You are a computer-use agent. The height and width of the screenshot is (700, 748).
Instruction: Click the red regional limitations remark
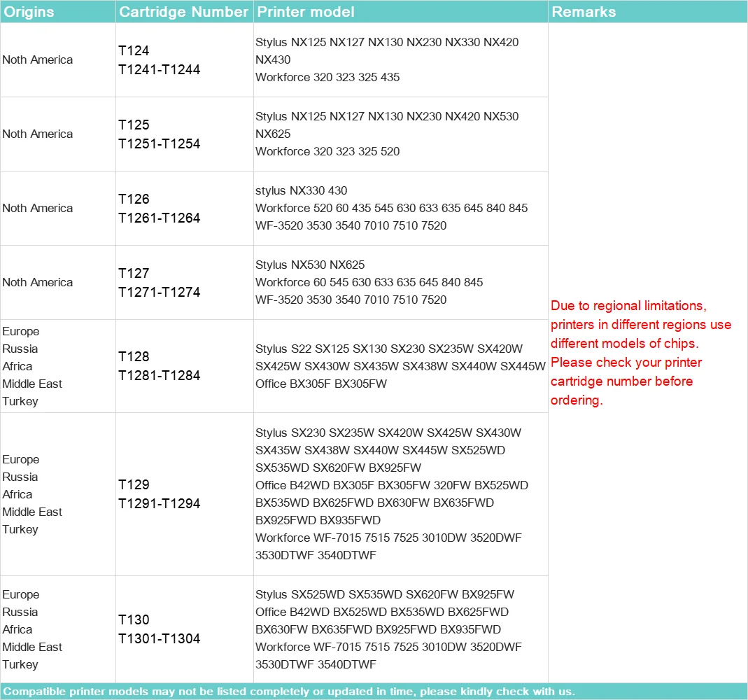(641, 353)
